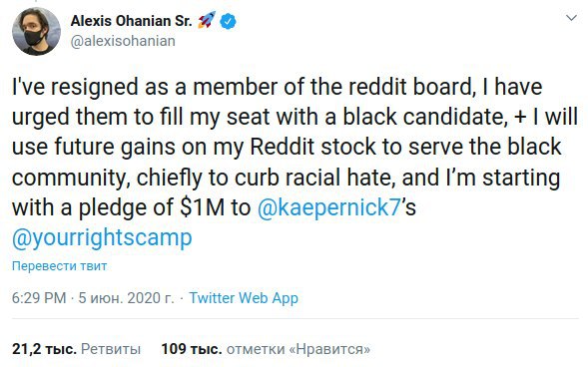Open the @kaepernick7 mention
Screen dimensions: 588x367
[x=329, y=207]
